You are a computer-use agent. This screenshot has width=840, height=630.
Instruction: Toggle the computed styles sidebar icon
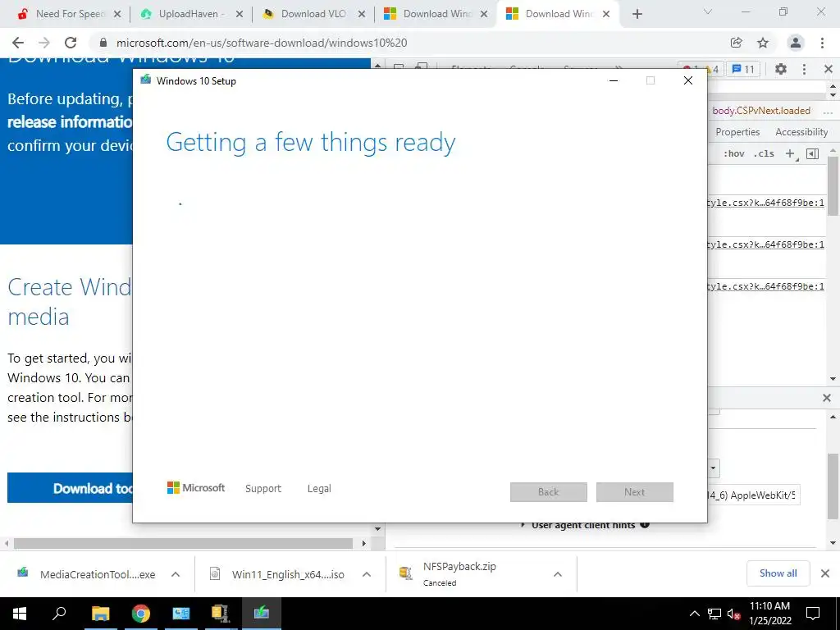[x=813, y=153]
